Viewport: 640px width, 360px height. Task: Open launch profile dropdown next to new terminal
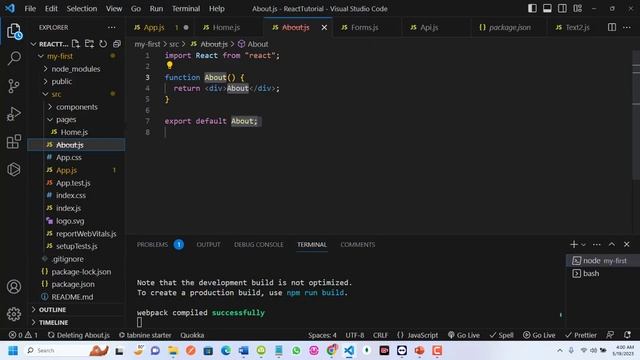click(x=583, y=244)
